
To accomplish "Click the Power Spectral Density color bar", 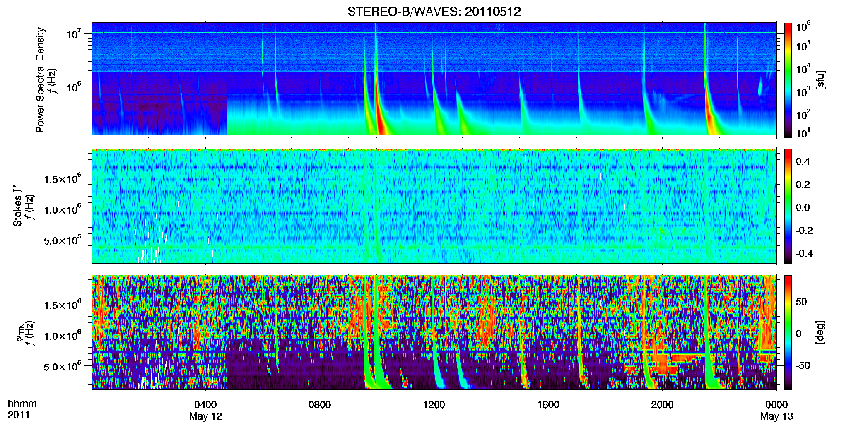I will (788, 80).
